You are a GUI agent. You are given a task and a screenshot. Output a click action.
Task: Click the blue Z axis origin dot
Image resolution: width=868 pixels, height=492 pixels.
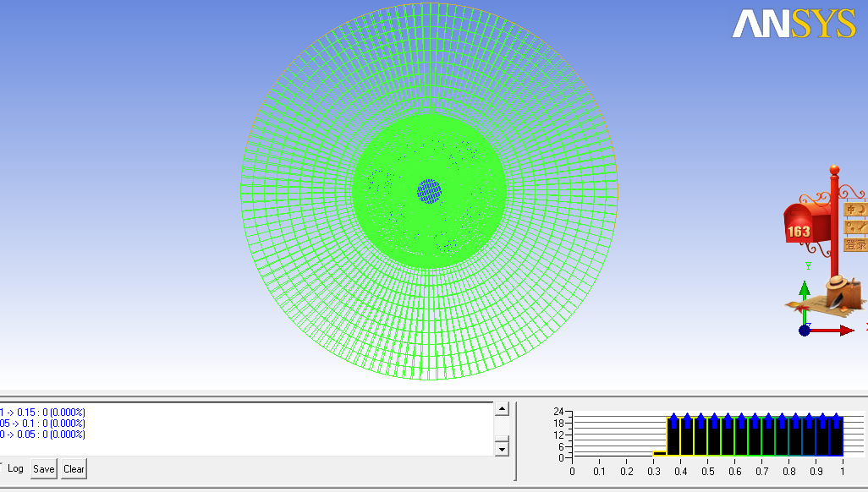[805, 330]
